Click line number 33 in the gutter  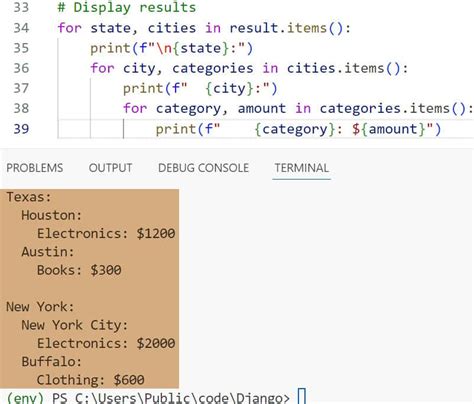coord(21,7)
